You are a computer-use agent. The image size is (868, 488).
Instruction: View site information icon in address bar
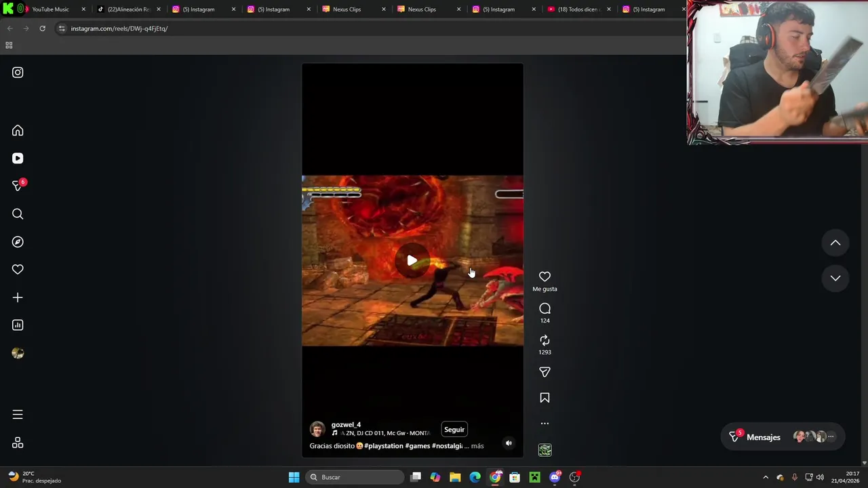click(x=62, y=28)
